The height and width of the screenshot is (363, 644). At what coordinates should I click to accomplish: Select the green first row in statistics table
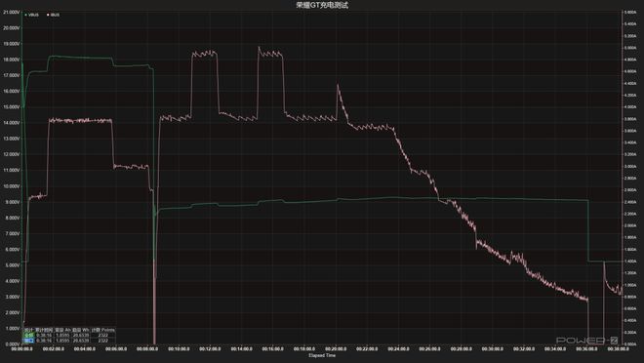(x=69, y=335)
